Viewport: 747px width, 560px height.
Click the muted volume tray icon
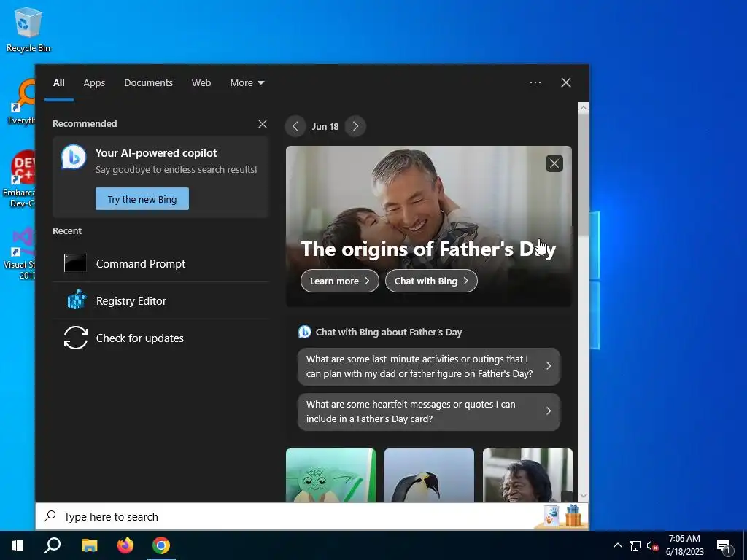[x=652, y=545]
